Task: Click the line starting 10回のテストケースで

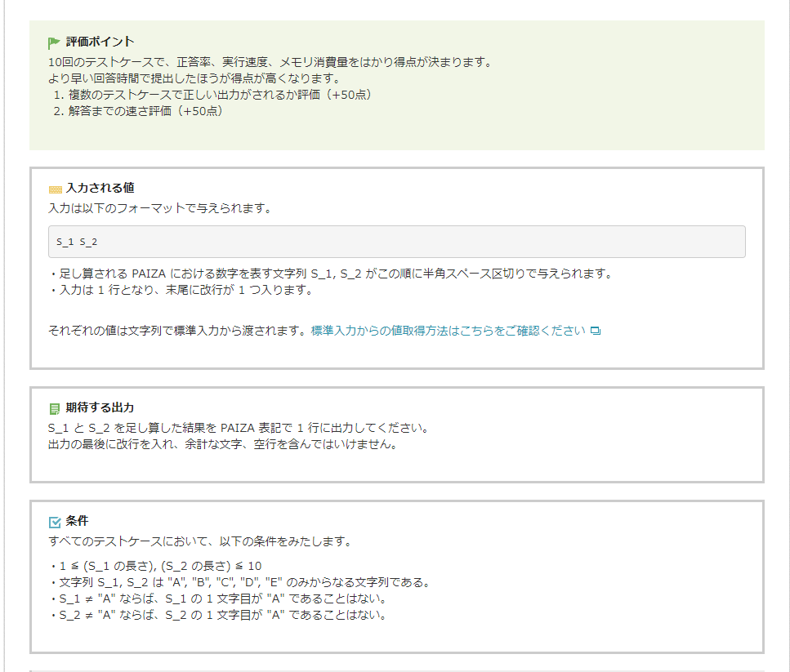Action: (270, 62)
